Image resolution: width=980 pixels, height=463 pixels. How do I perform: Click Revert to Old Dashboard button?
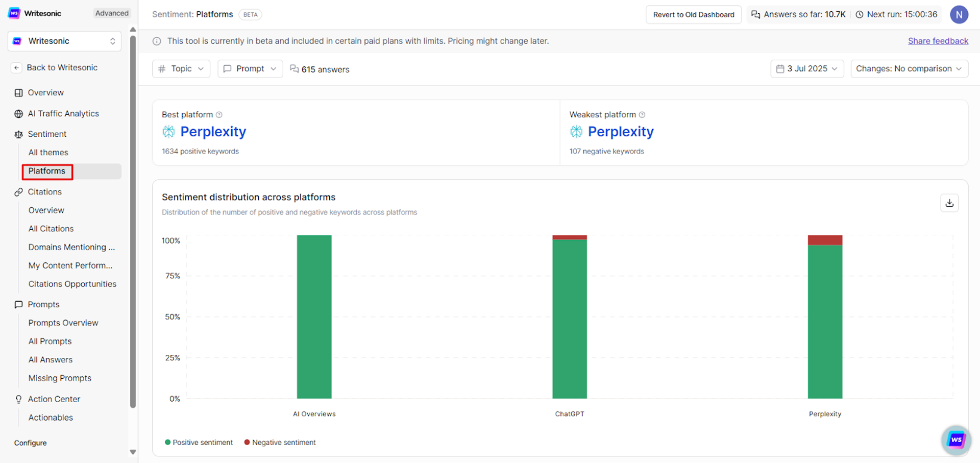[x=694, y=14]
